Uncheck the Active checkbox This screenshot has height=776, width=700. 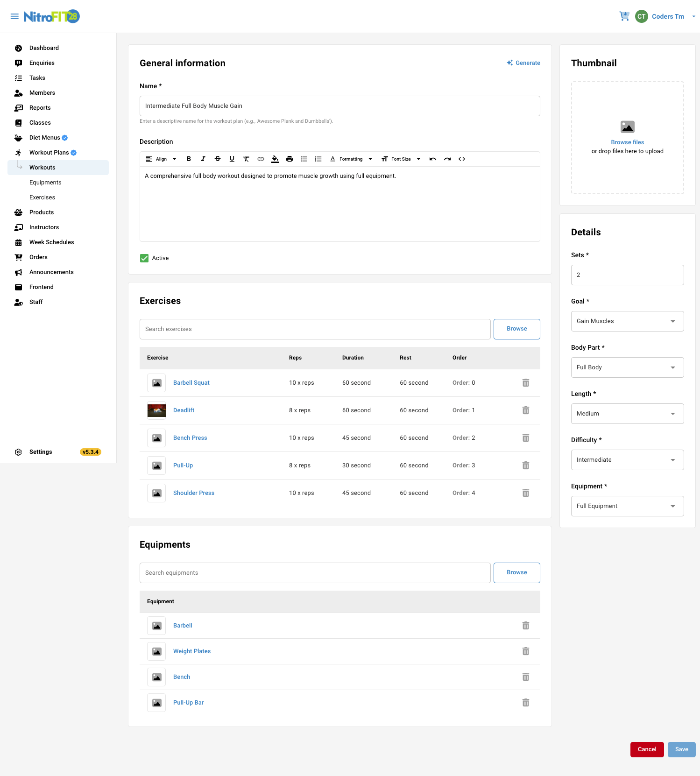point(144,258)
